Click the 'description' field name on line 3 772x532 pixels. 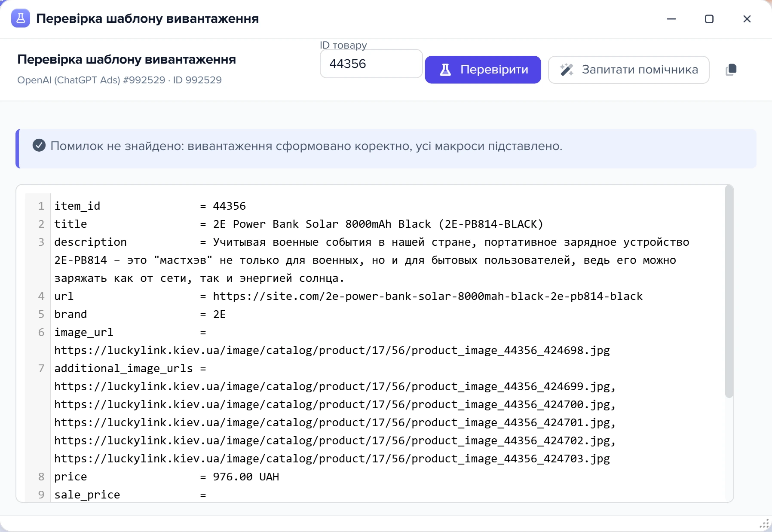(90, 242)
